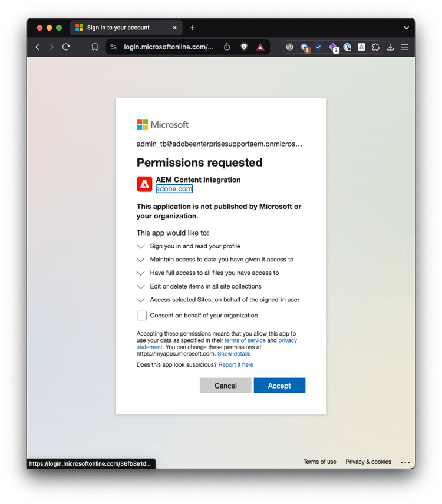Open the adobe.com publisher link
Screen dimensions: 442x504
(174, 188)
